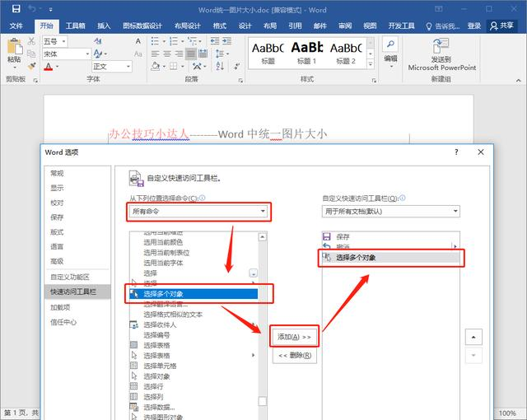527x420 pixels.
Task: Select 选择多个对象 in the commands list
Action: pyautogui.click(x=194, y=294)
